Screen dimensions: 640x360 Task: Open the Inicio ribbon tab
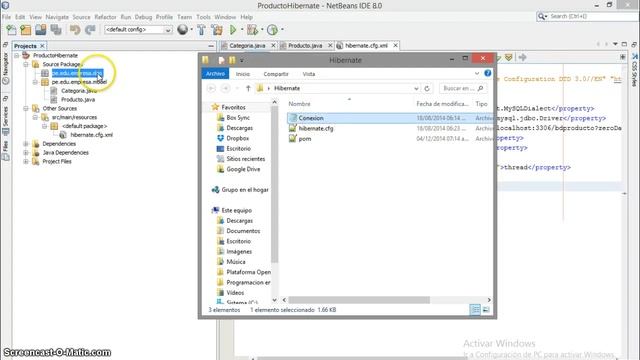243,74
